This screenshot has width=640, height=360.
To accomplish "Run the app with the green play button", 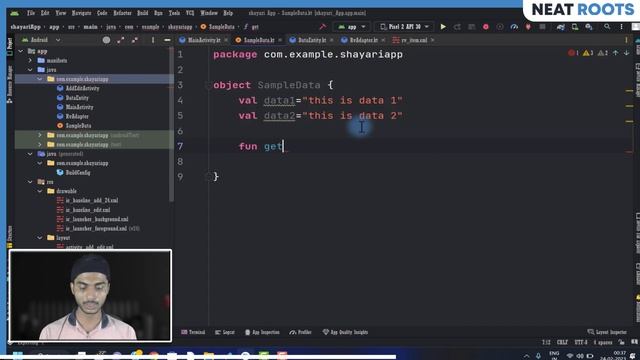I will point(443,27).
